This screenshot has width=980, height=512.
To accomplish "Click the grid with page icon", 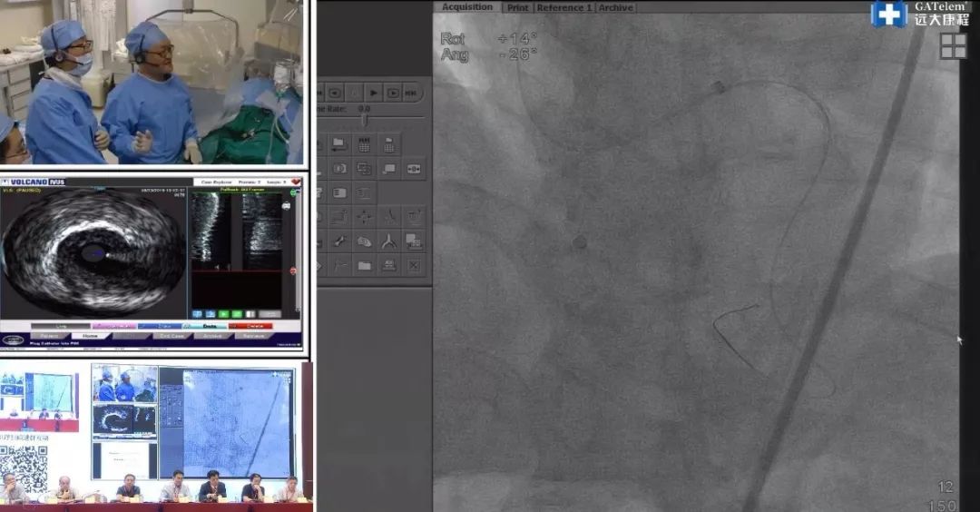I will coord(388,144).
